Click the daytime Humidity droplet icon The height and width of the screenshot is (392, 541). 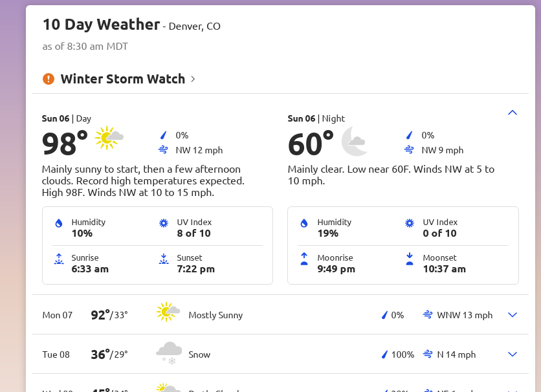click(59, 223)
